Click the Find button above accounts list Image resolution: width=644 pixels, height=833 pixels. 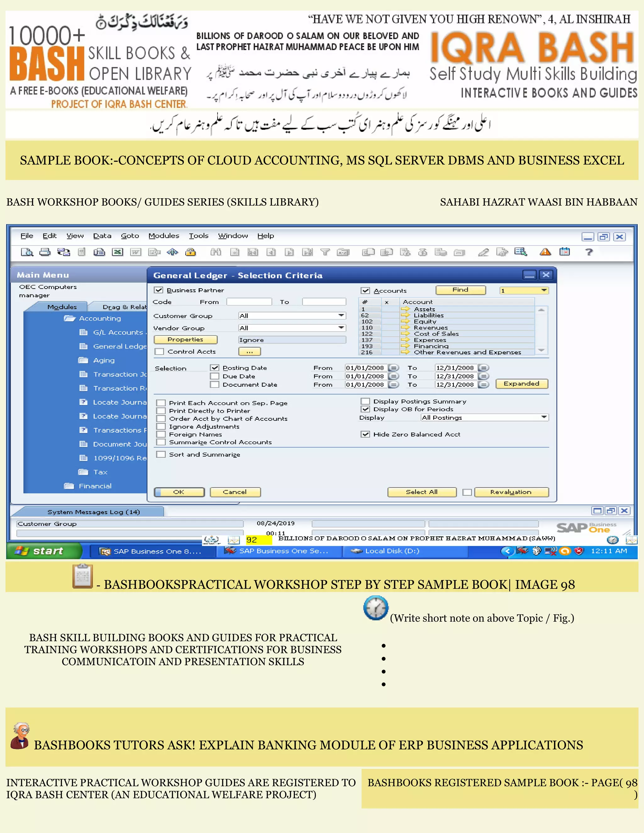460,290
